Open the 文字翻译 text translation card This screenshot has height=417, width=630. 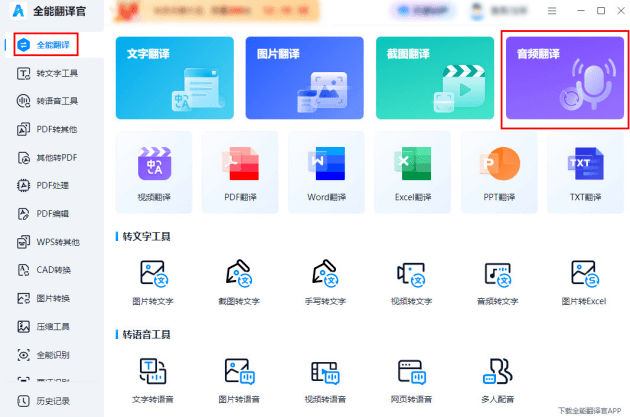tap(174, 78)
